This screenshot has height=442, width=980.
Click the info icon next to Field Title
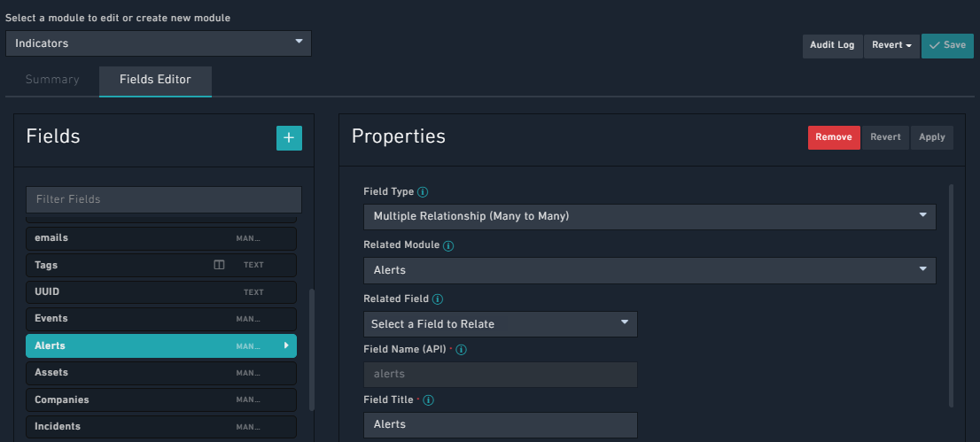point(429,400)
